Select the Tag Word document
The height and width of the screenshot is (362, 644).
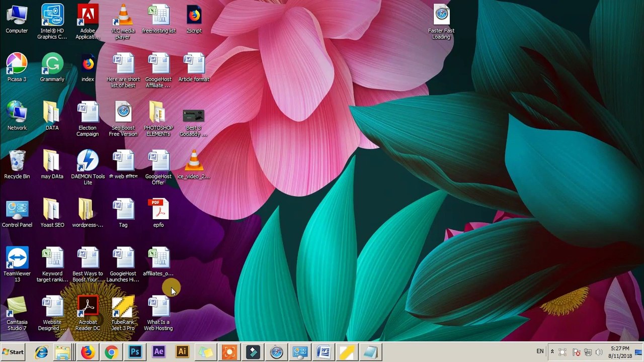point(123,214)
